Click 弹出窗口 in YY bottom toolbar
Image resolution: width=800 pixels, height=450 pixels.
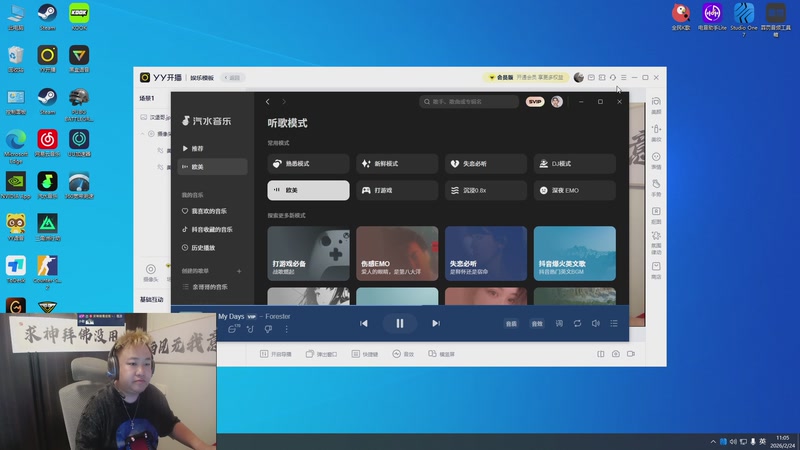pos(321,354)
